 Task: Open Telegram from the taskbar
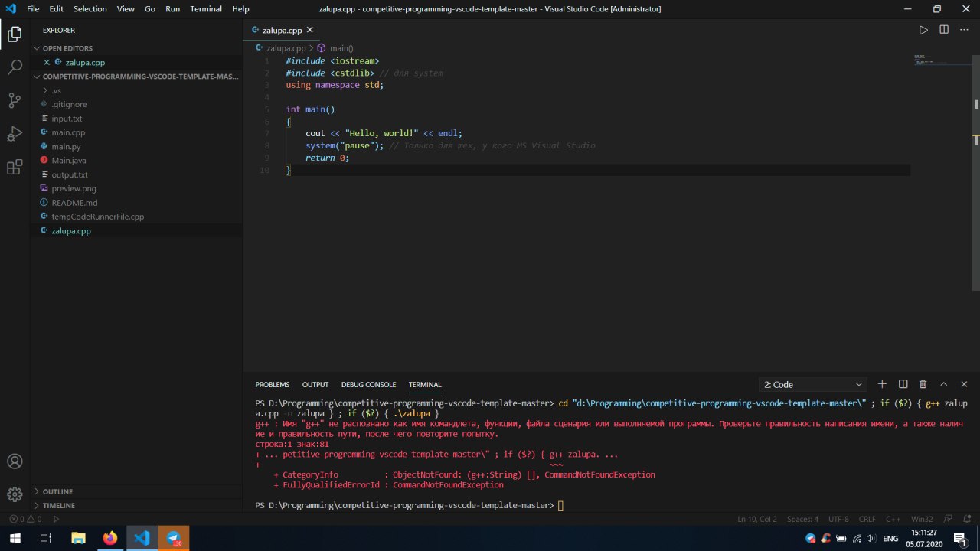(174, 538)
